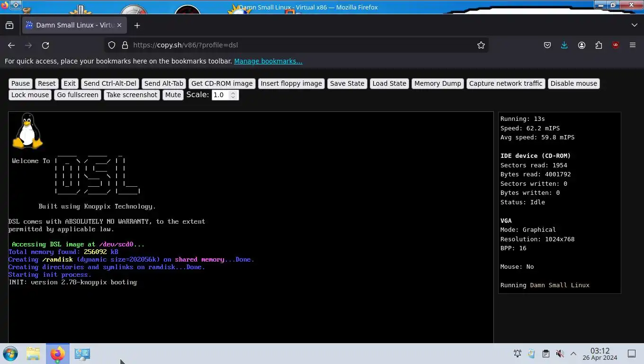Open Save to Pocket icon
Image resolution: width=644 pixels, height=364 pixels.
pos(547,45)
